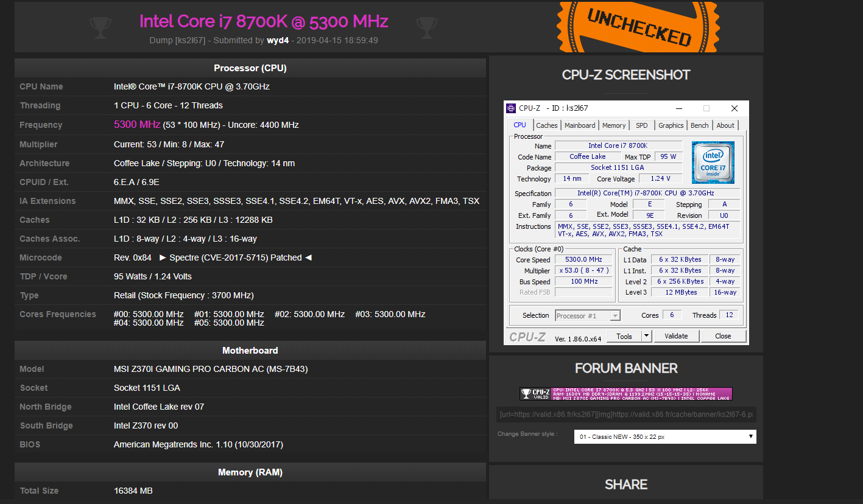The height and width of the screenshot is (504, 863).
Task: Click the CPU-Z SCREENSHOT heading
Action: [x=626, y=75]
